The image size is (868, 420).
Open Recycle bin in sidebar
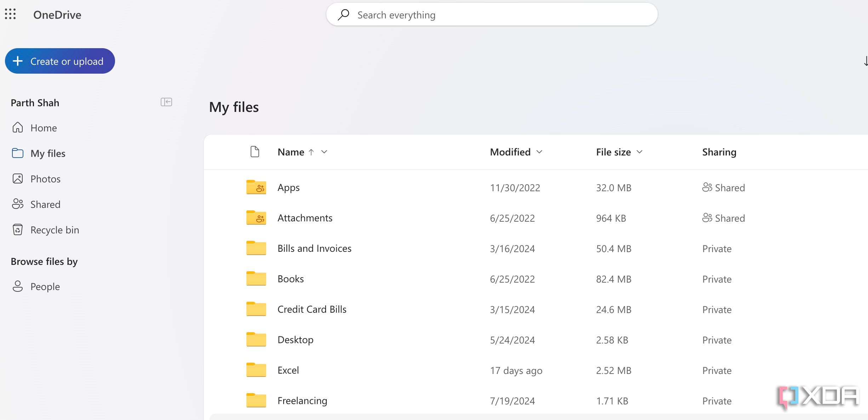pyautogui.click(x=55, y=230)
